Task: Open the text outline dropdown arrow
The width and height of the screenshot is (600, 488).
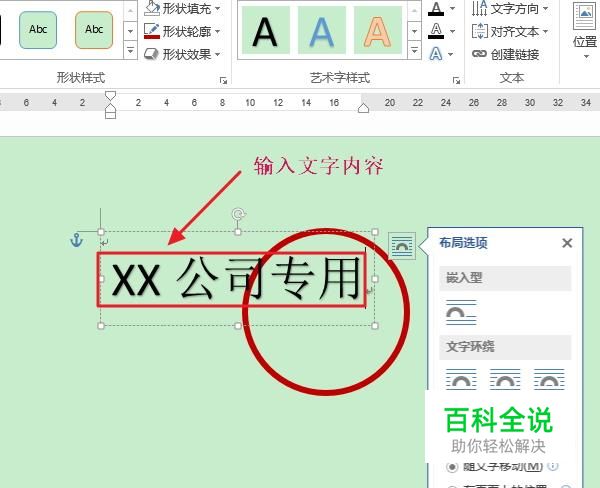Action: pyautogui.click(x=452, y=31)
